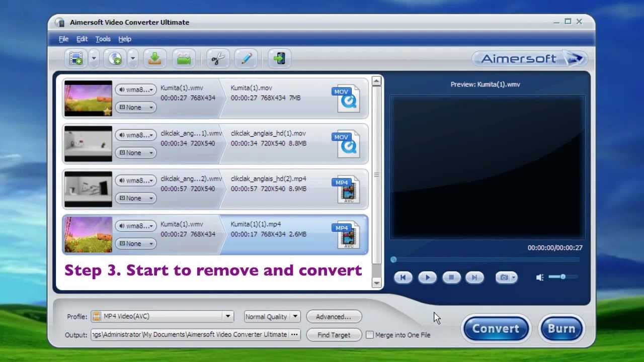Viewport: 644px width, 362px height.
Task: Click the green video recorder toolbar icon
Action: point(184,58)
